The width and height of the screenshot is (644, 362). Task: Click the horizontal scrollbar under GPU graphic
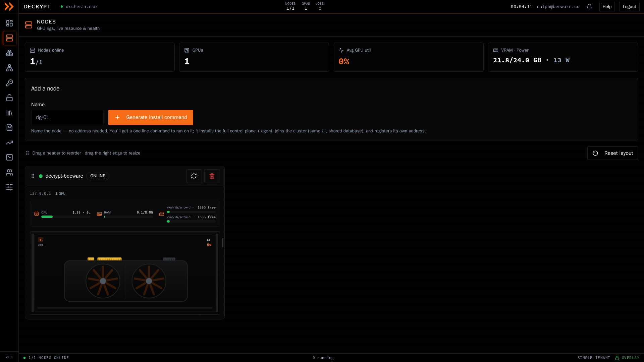(x=125, y=308)
